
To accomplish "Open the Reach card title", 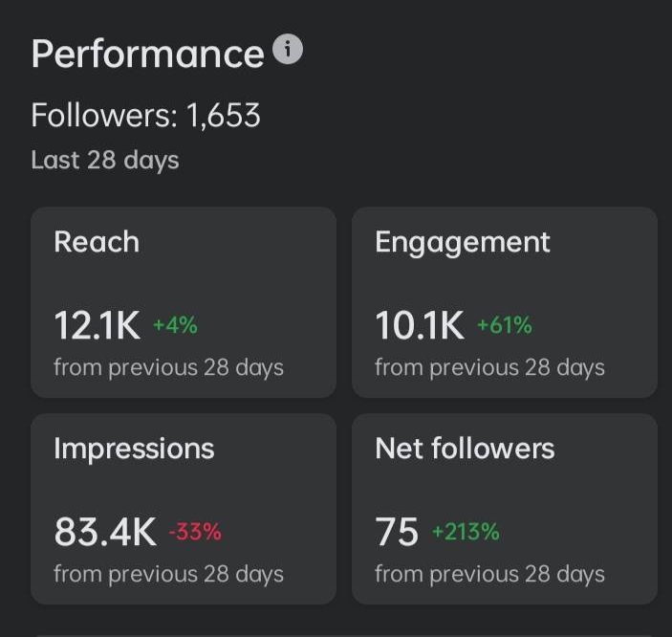I will 97,242.
